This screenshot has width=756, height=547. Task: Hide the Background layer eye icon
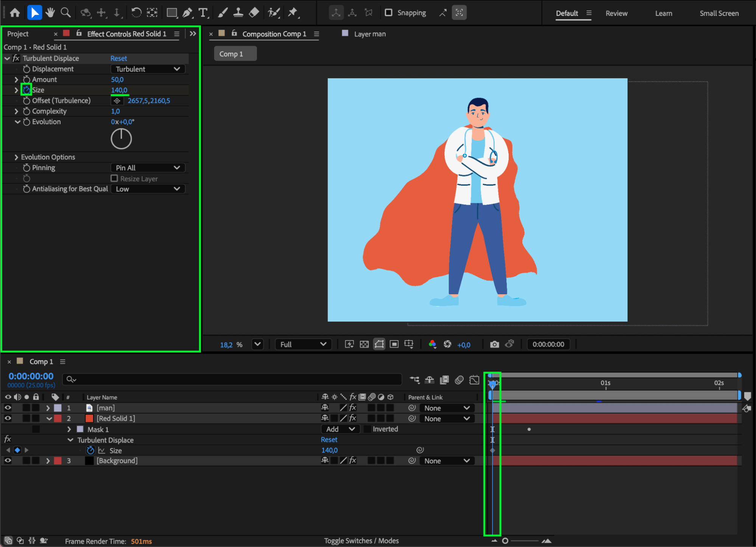click(8, 461)
